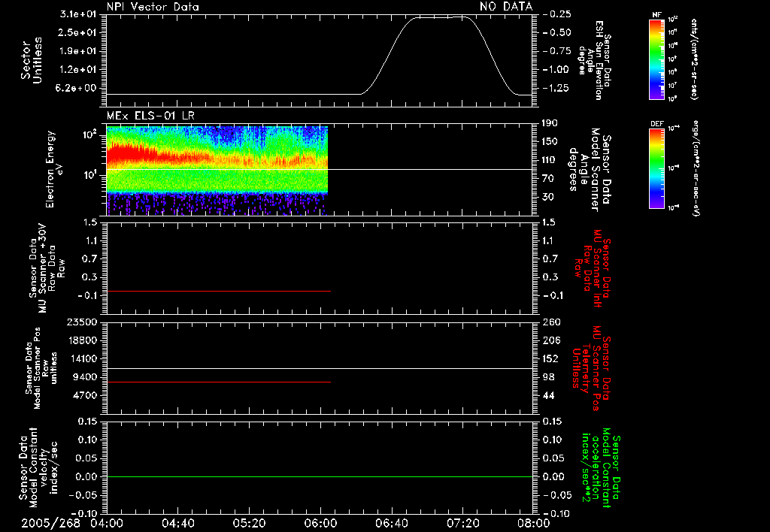This screenshot has height=532, width=770.
Task: Click the red line in the MU Scanner +30V panel
Action: click(x=219, y=292)
